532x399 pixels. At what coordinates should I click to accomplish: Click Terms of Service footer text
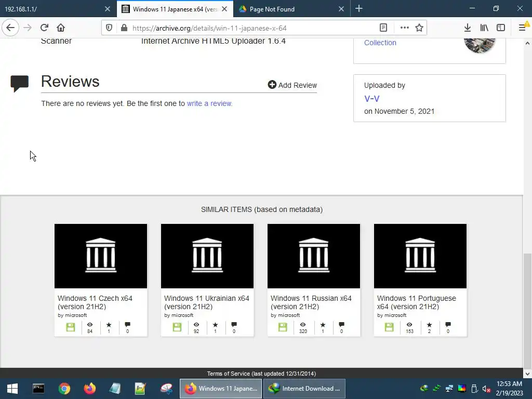[262, 374]
